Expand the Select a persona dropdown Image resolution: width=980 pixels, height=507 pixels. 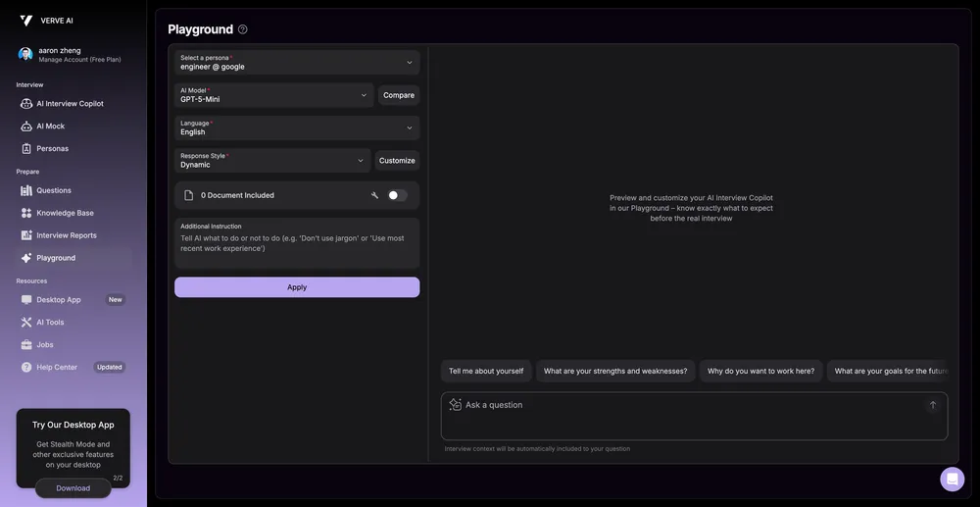[x=297, y=63]
